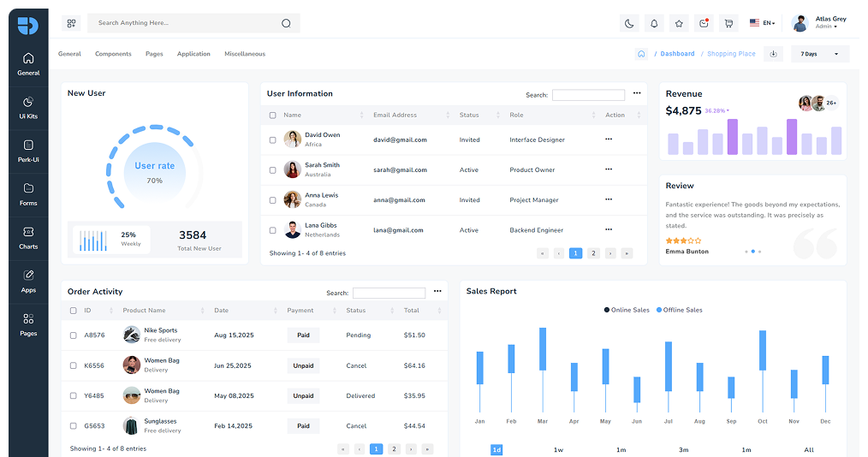Click the Search Anything Here field
The width and height of the screenshot is (868, 457).
(x=188, y=23)
